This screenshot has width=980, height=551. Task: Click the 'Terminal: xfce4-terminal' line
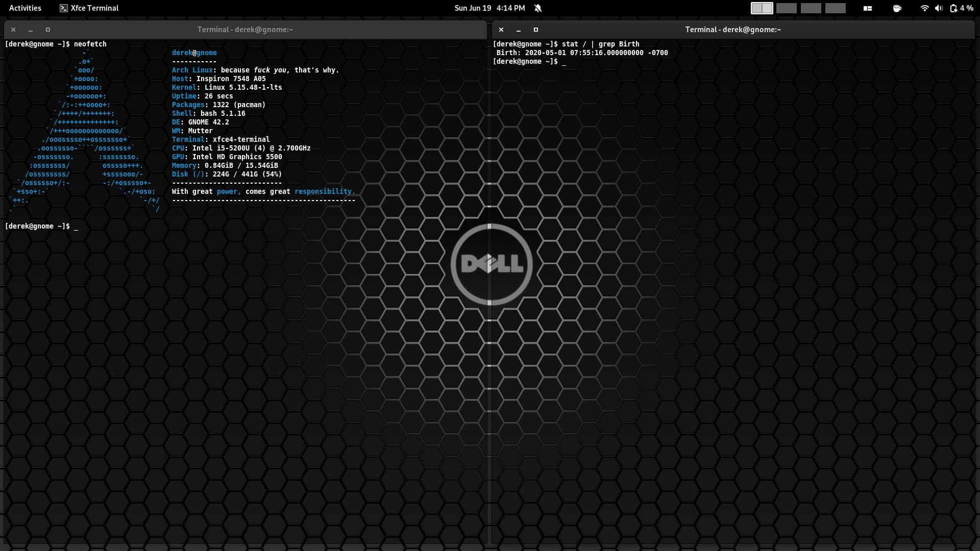point(220,139)
